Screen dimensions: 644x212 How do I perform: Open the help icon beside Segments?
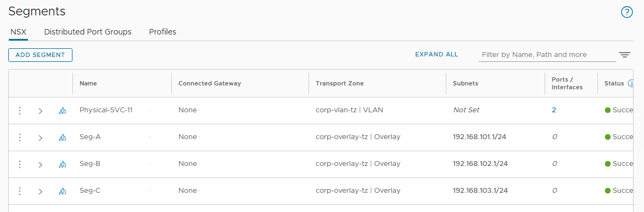(x=626, y=12)
